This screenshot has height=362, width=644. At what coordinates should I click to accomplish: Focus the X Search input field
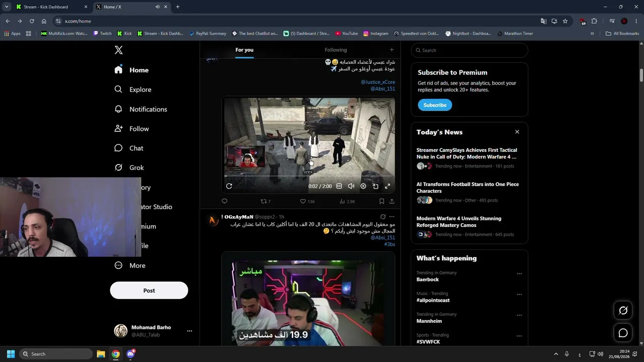pos(469,50)
